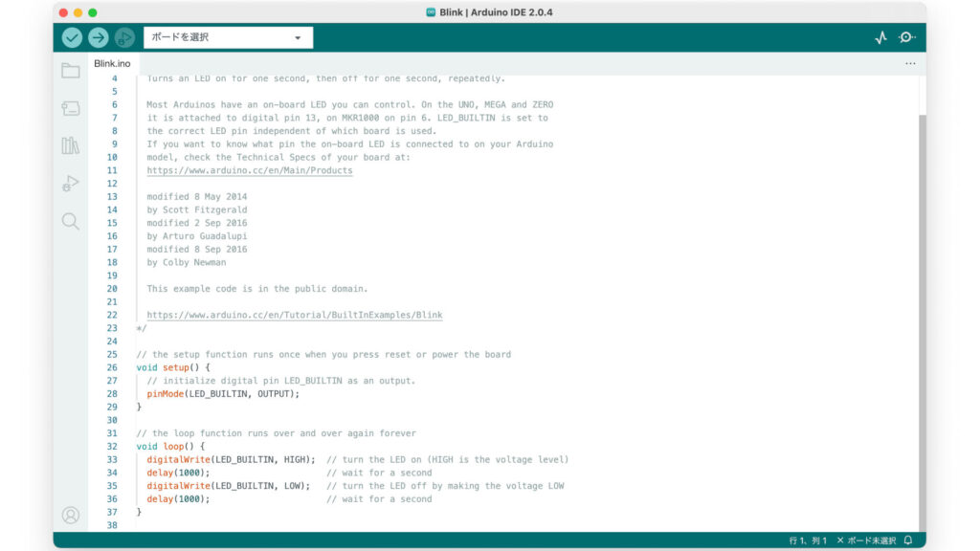Select the Blink.ino tab
Screen dimensions: 980x551
pos(112,62)
